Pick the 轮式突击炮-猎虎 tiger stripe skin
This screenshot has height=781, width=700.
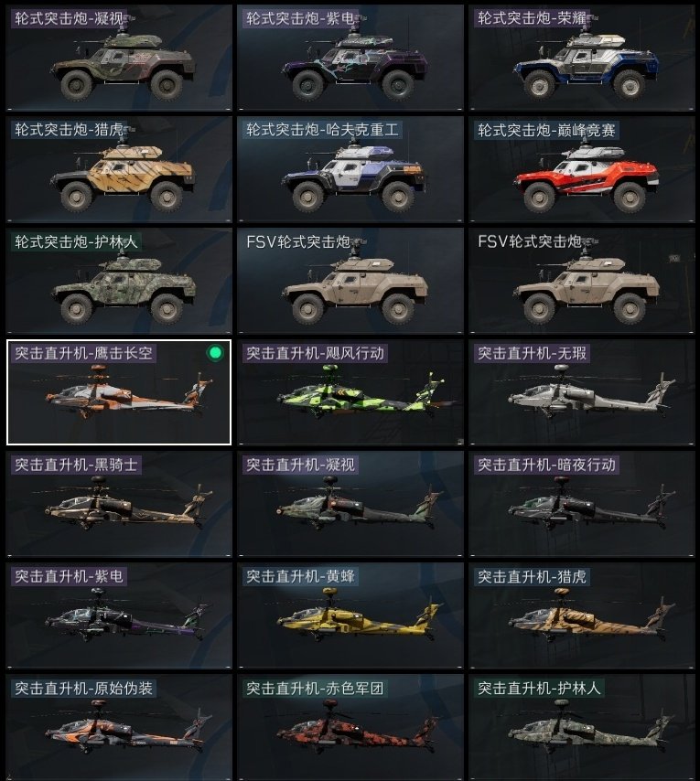tap(119, 169)
